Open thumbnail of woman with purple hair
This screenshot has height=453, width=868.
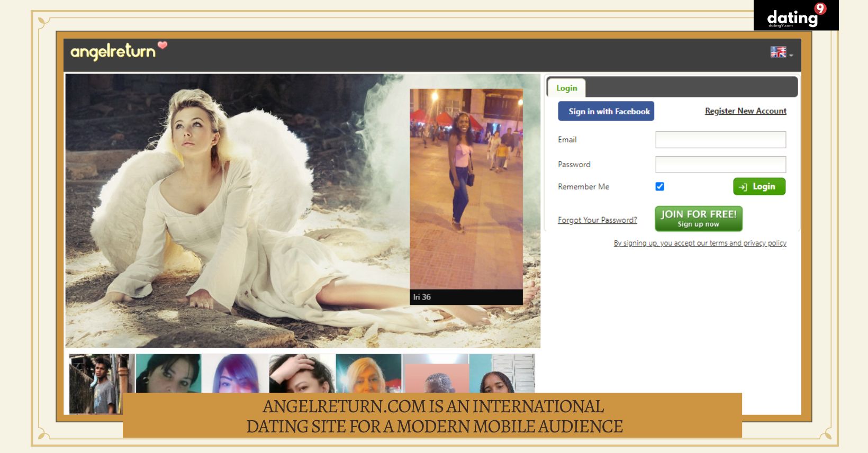coord(235,374)
